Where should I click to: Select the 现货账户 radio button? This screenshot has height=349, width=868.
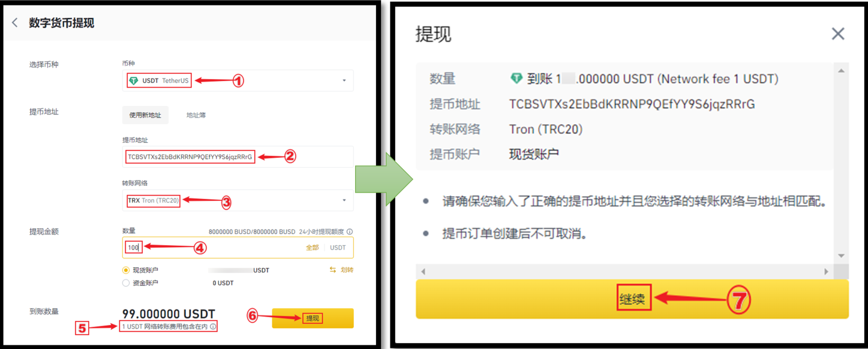point(126,270)
